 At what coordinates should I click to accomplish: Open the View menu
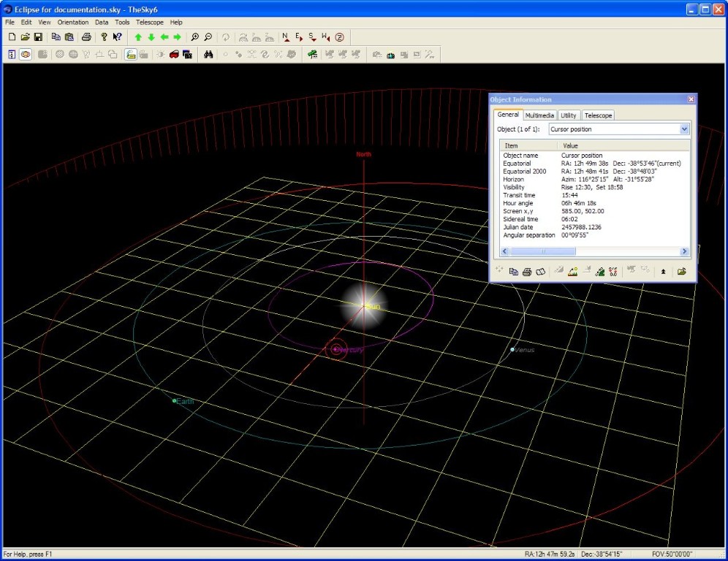coord(44,22)
